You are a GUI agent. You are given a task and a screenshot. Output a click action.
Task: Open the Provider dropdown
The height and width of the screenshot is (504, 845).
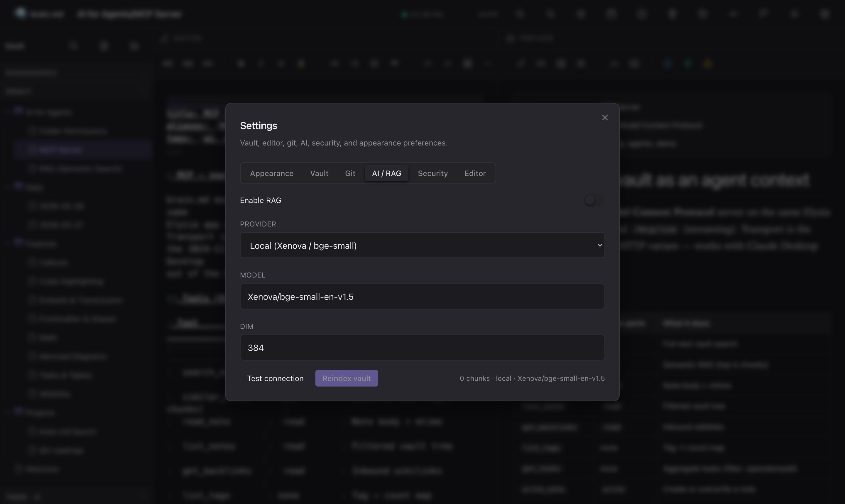coord(422,245)
